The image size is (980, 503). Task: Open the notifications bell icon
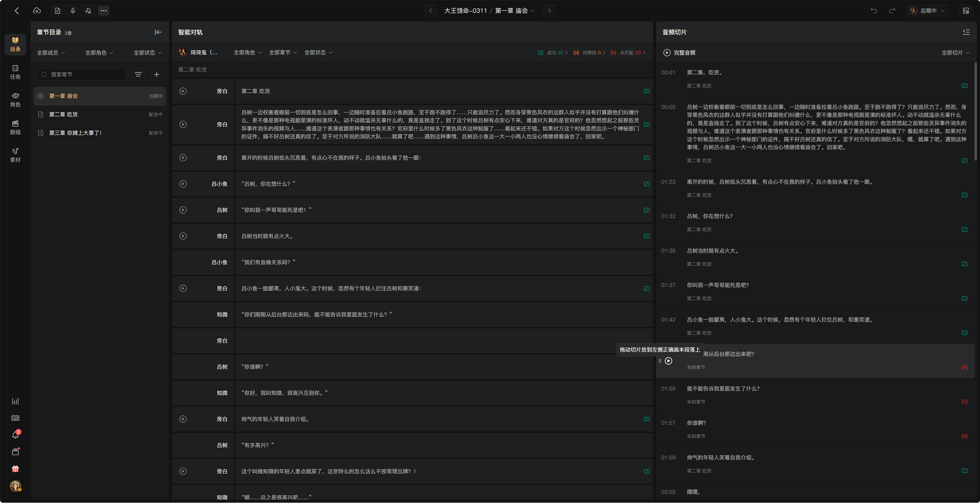pos(15,435)
